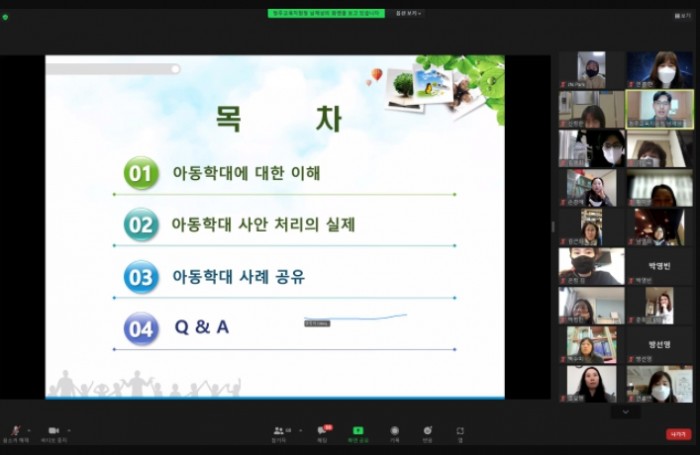Expand video options arrow beside camera
Image resolution: width=700 pixels, height=455 pixels.
tap(68, 430)
